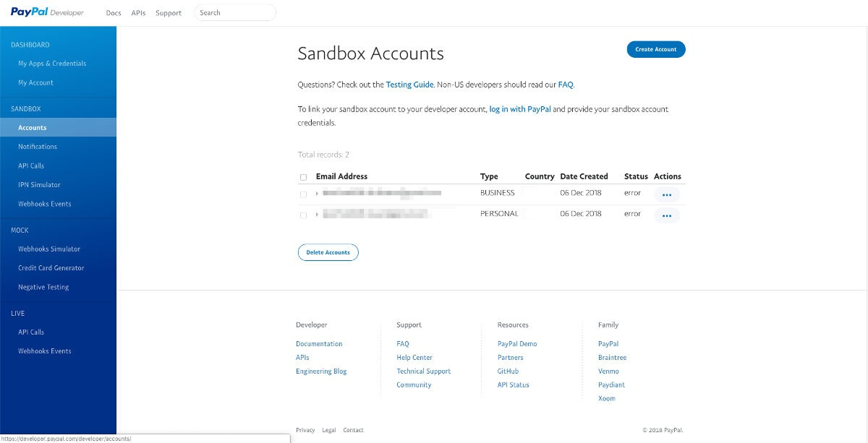The height and width of the screenshot is (443, 868).
Task: Open the APIs menu in header
Action: (138, 13)
